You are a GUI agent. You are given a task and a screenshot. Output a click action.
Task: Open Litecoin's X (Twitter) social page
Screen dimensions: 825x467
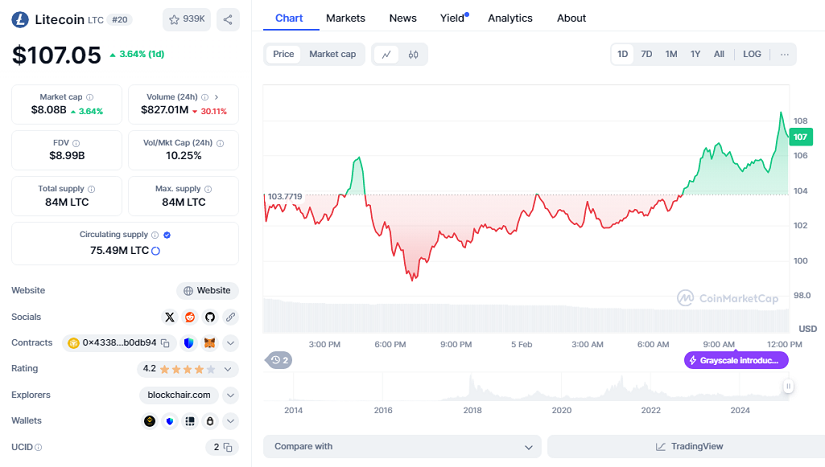click(171, 317)
